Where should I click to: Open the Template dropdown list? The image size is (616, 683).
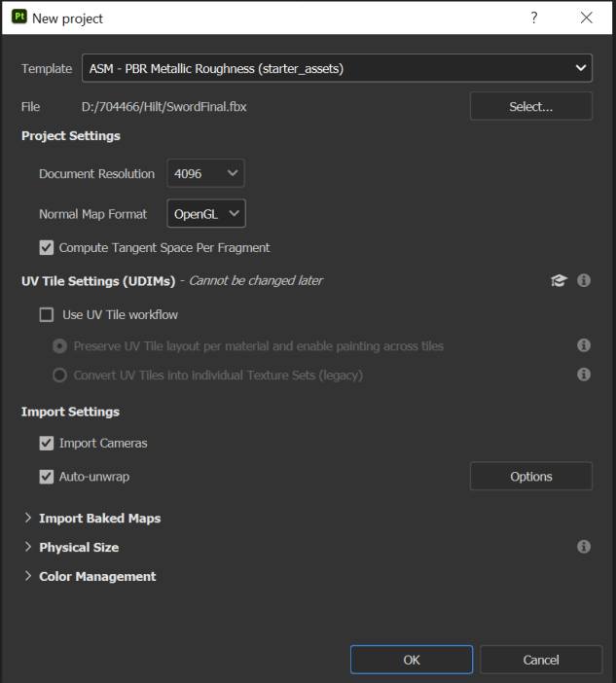click(337, 68)
